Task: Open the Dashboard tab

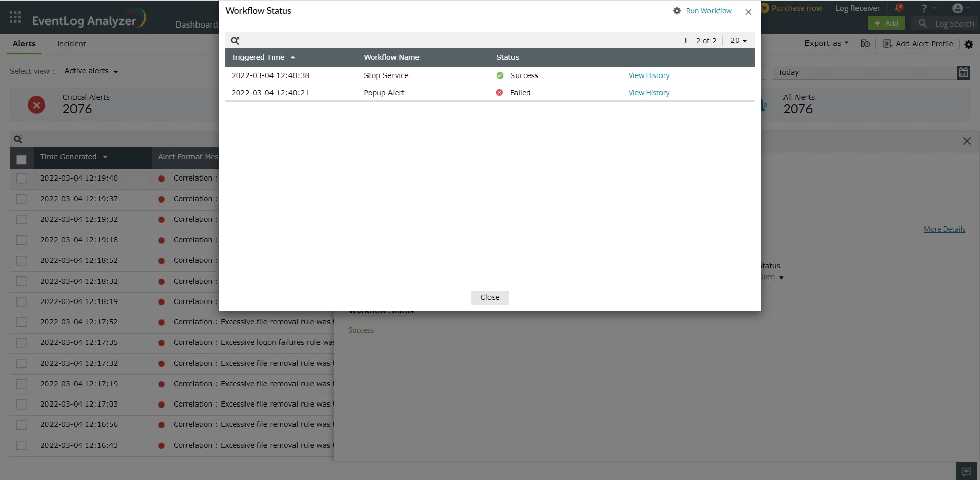Action: pyautogui.click(x=197, y=24)
